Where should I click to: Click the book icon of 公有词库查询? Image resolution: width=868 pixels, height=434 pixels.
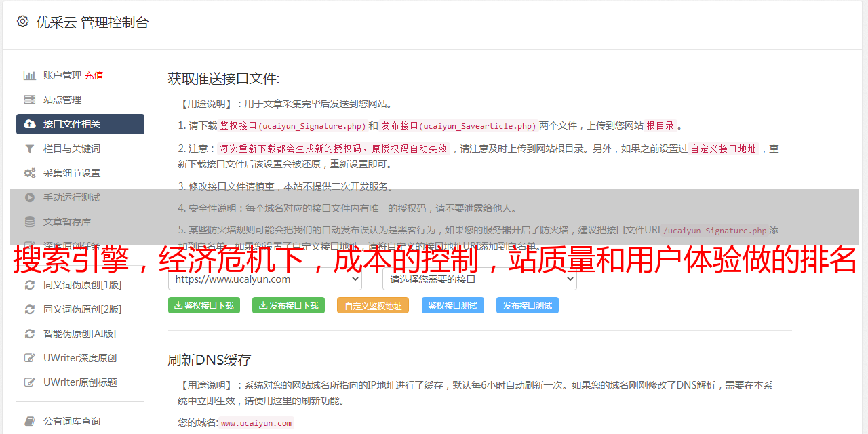pos(30,421)
